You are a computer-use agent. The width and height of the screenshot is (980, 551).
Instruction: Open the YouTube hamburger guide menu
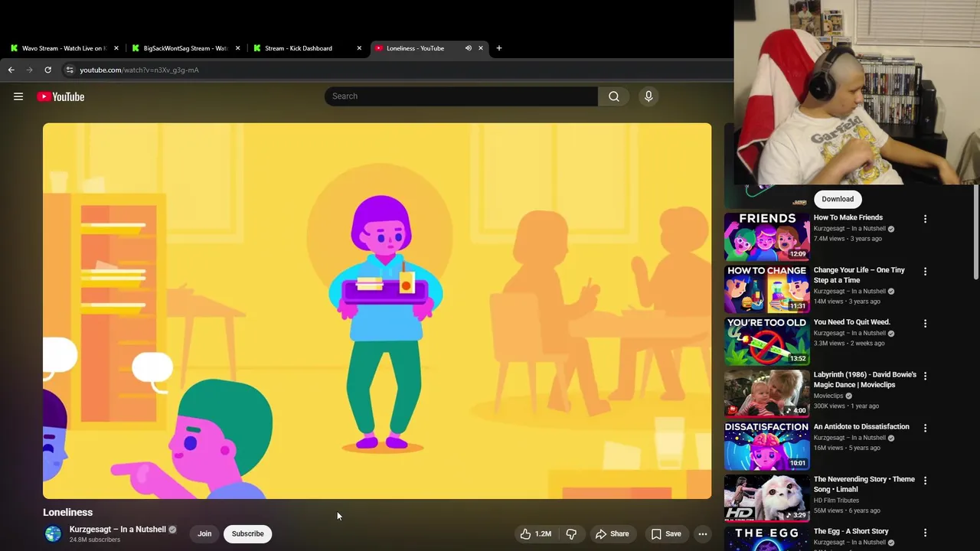click(x=18, y=96)
